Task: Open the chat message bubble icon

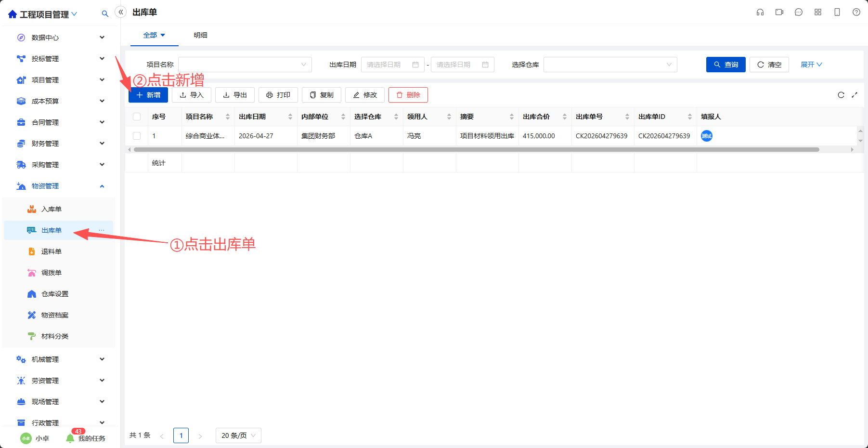Action: [799, 13]
